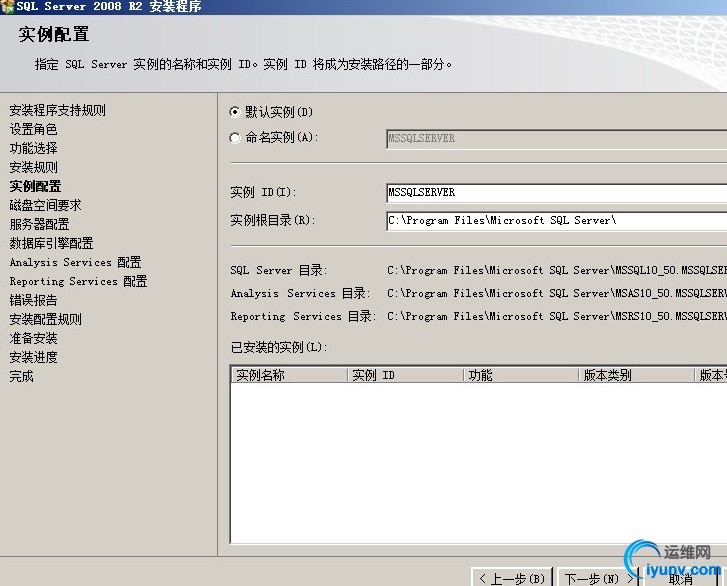This screenshot has height=586, width=727.
Task: Click the 实例 ID column header in installed instances
Action: 405,375
